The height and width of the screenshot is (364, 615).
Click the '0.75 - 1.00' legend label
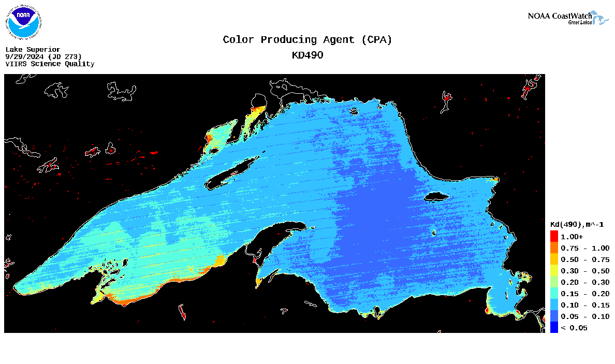tap(585, 249)
